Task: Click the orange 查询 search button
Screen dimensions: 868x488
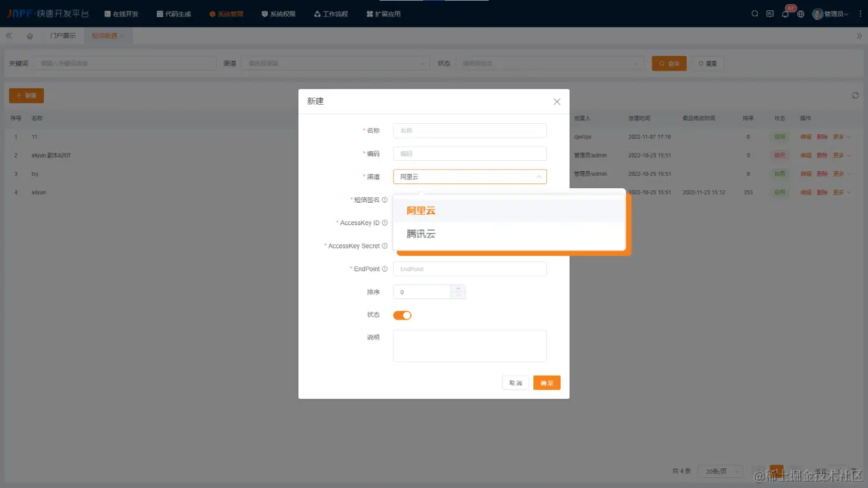Action: pyautogui.click(x=669, y=63)
